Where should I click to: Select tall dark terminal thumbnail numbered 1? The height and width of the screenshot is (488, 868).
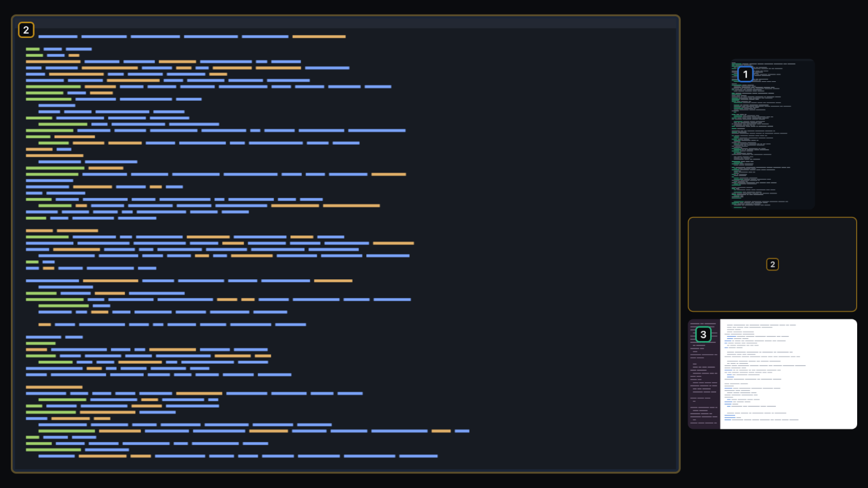click(772, 134)
